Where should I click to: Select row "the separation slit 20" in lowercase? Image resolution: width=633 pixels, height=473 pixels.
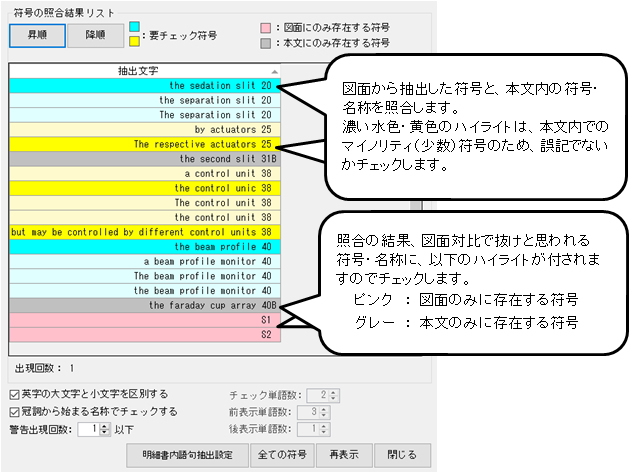[x=145, y=100]
